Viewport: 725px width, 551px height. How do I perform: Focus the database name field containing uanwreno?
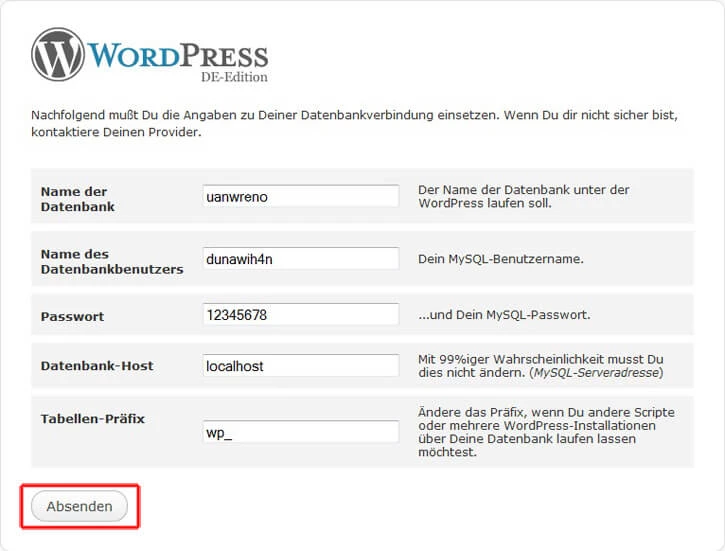point(300,196)
